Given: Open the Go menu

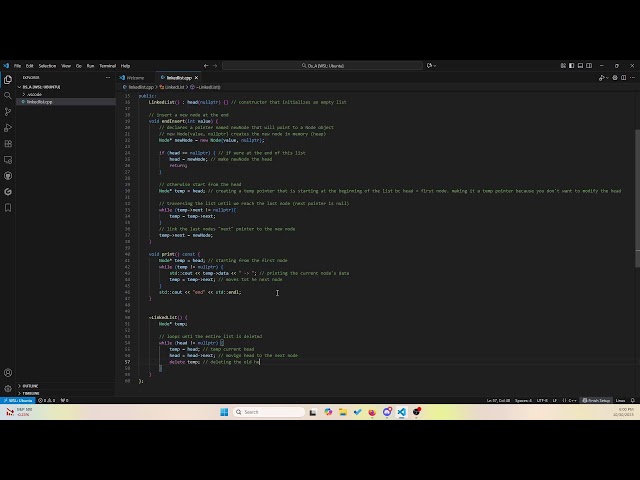Looking at the screenshot, I should pyautogui.click(x=79, y=66).
